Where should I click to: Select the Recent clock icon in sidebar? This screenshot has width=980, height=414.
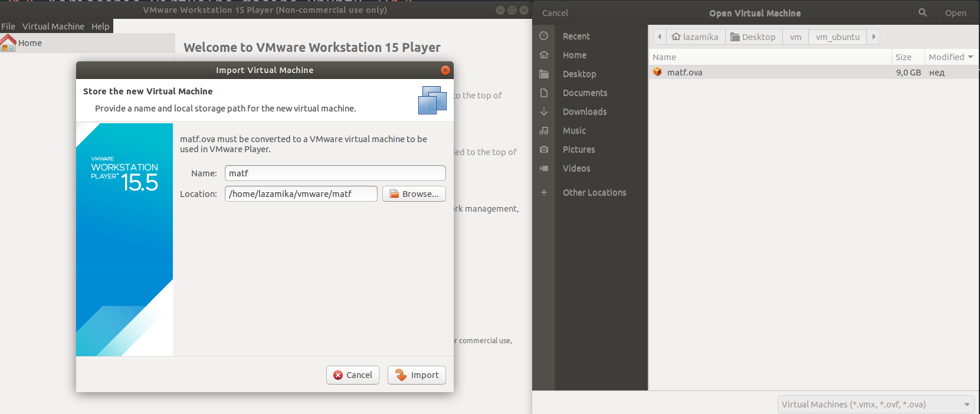[x=544, y=36]
